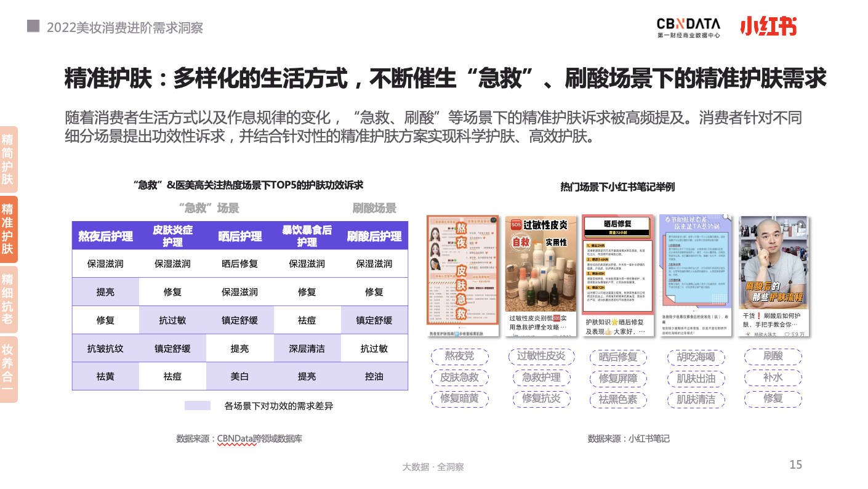Open the 熬夜皮肤急救 note thumbnail
The width and height of the screenshot is (868, 489).
coord(462,276)
